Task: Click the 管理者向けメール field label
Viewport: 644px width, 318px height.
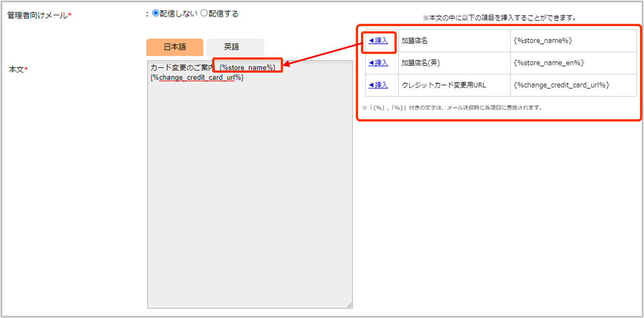Action: 38,15
